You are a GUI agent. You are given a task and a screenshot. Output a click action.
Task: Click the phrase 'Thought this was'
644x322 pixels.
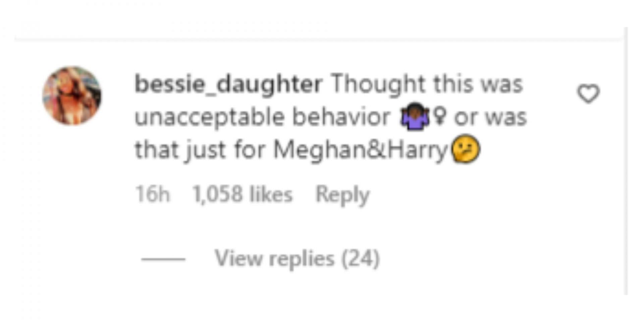(x=427, y=84)
